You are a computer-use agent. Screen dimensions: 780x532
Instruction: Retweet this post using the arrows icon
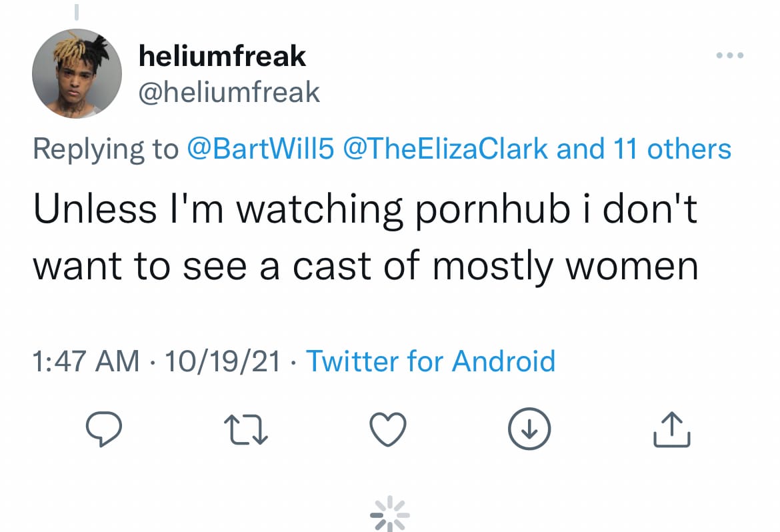coord(246,430)
